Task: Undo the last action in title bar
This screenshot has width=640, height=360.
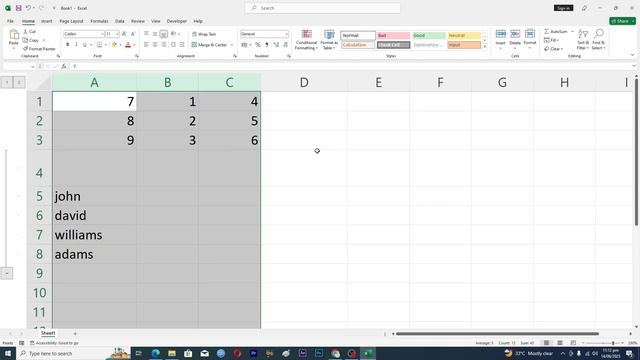Action: click(28, 8)
